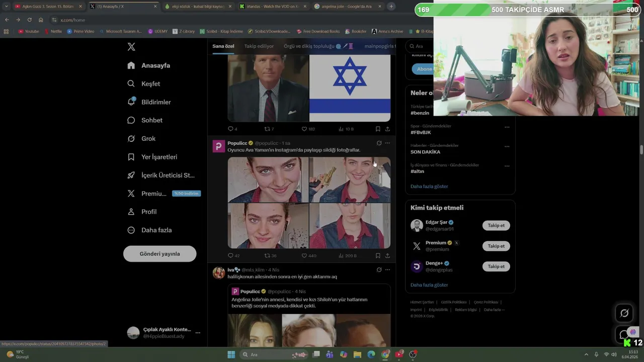
Task: Open #FBvBJK trending topic
Action: click(421, 133)
